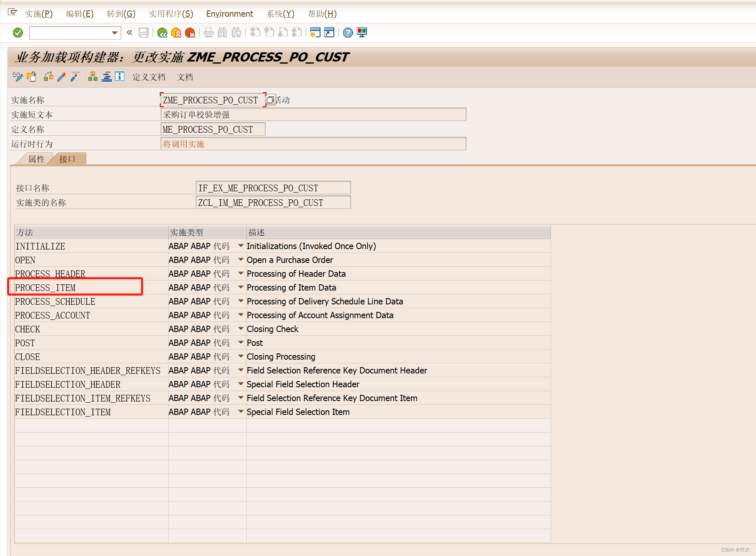Viewport: 756px width, 556px height.
Task: Open Find with the binoculars icon
Action: [x=223, y=33]
